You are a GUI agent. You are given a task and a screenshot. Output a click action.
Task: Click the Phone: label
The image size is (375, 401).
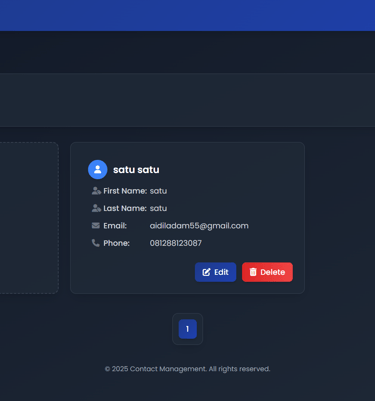coord(116,243)
